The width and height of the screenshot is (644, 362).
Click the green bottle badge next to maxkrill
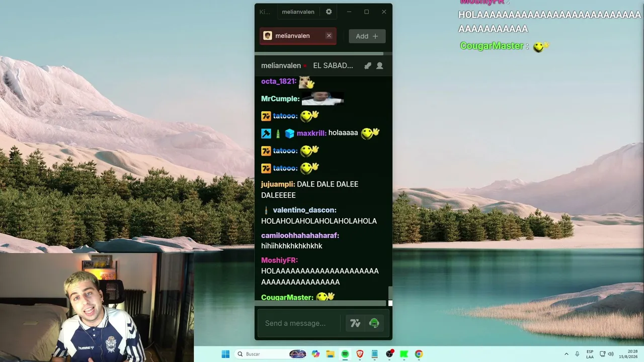[278, 133]
